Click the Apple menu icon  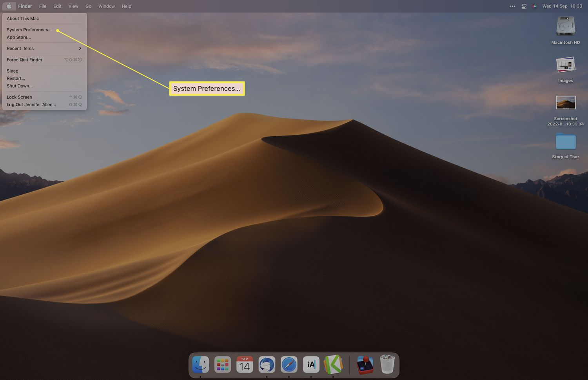(x=9, y=6)
